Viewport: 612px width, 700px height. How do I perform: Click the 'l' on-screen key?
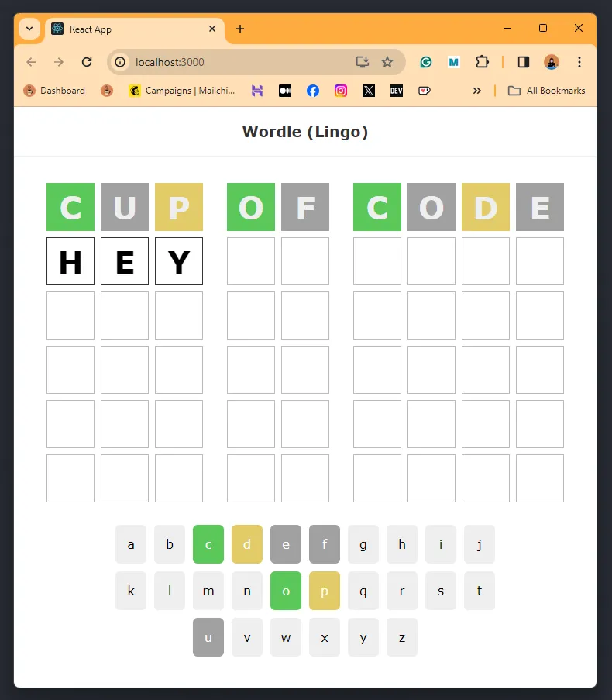click(170, 591)
